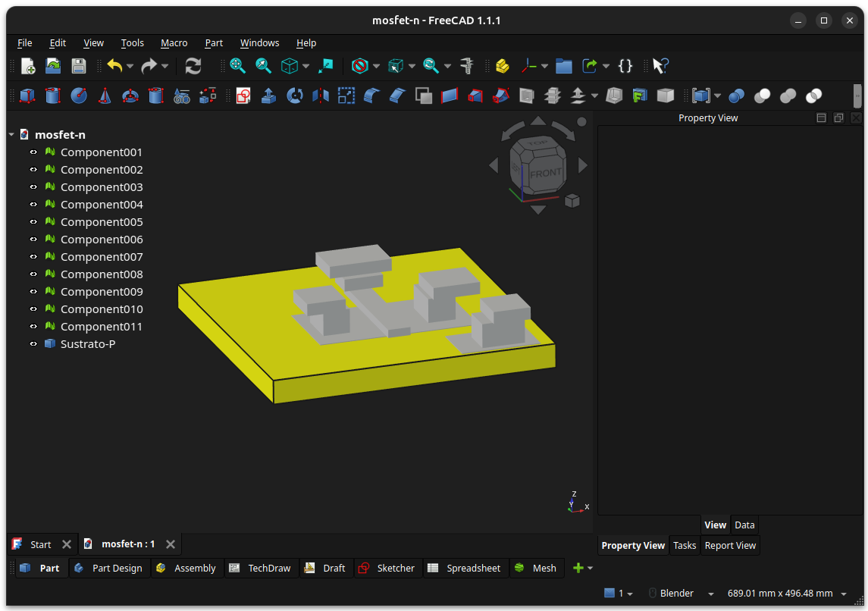The width and height of the screenshot is (868, 611).
Task: Apply the Chamfer tool
Action: [x=397, y=96]
